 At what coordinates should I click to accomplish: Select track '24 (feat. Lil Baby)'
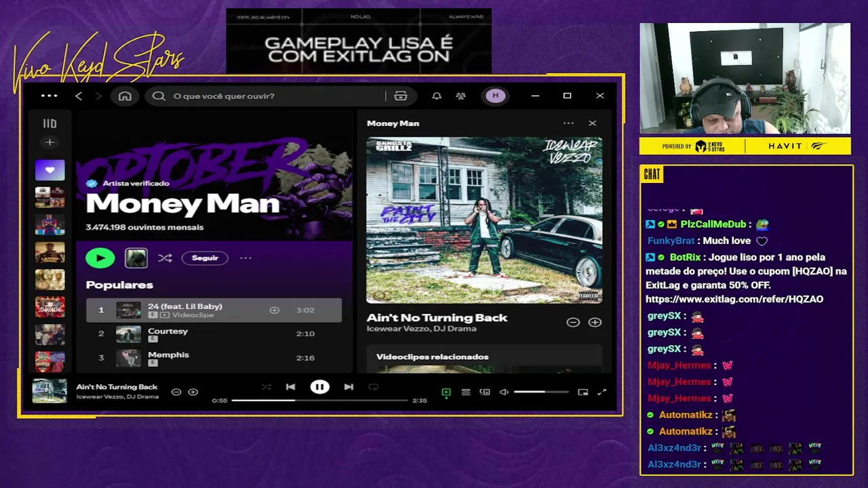(214, 310)
